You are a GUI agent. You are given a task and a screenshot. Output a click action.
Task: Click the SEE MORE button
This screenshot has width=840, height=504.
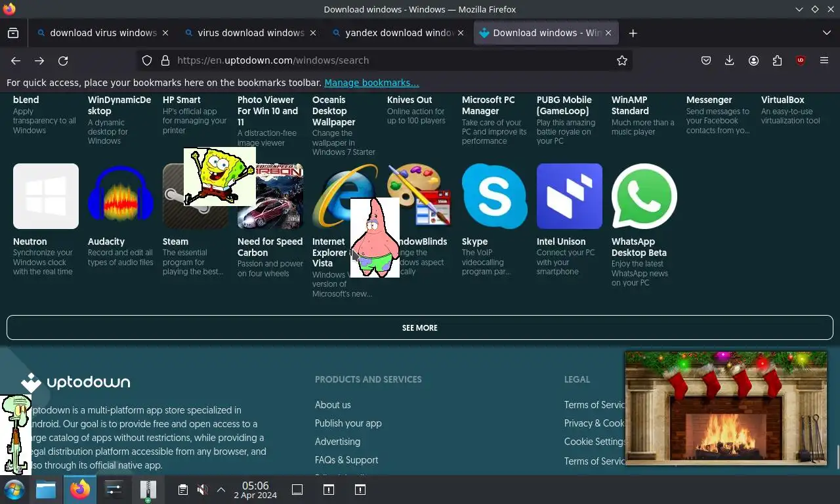click(420, 327)
